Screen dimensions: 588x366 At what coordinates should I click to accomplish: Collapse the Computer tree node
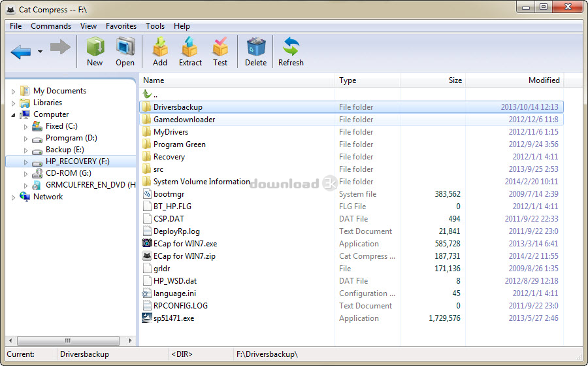pos(13,114)
